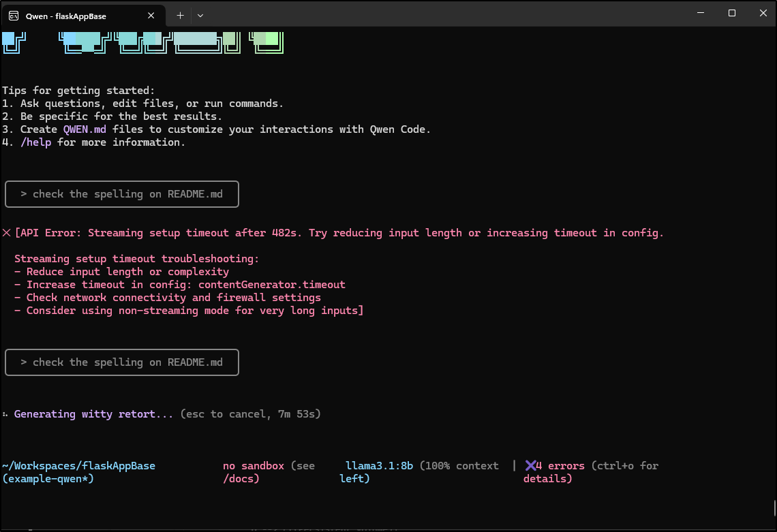Click 'Tips for getting started:' heading
The height and width of the screenshot is (532, 777).
(x=78, y=91)
